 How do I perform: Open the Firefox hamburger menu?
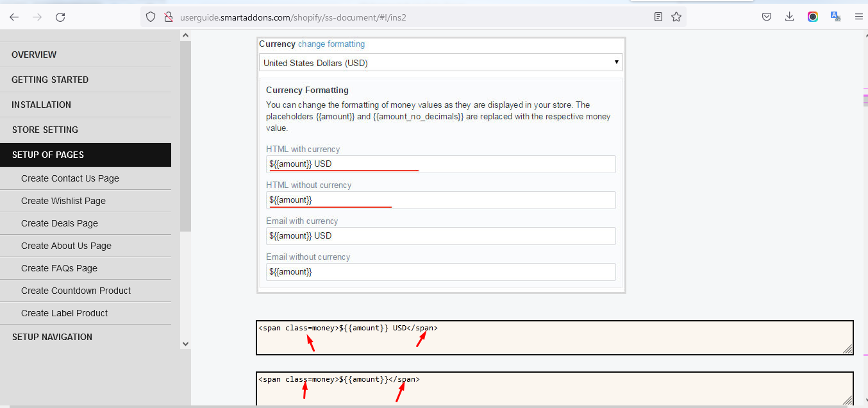coord(858,17)
